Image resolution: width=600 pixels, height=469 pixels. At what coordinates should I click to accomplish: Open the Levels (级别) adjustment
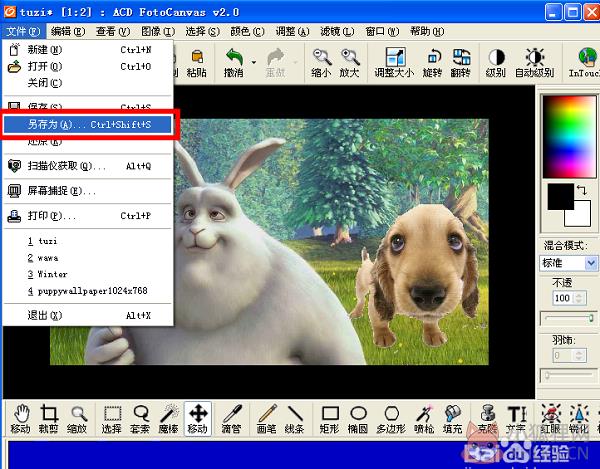[496, 63]
